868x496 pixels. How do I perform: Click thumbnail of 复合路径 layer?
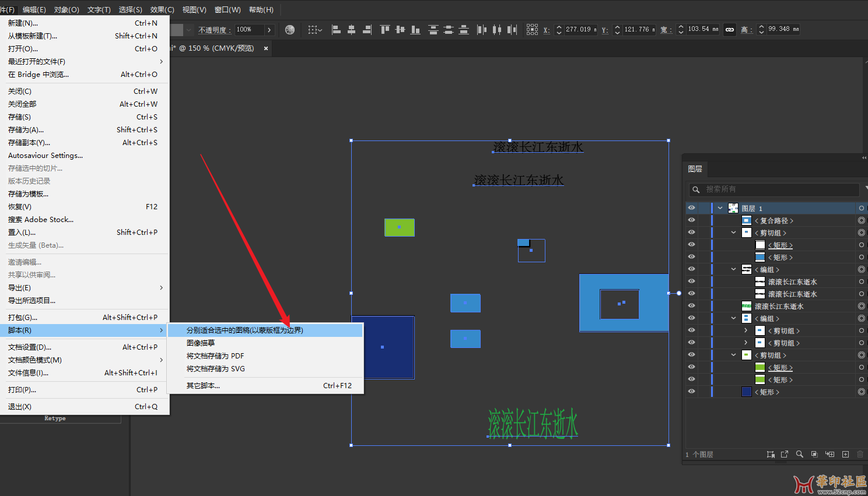click(747, 220)
